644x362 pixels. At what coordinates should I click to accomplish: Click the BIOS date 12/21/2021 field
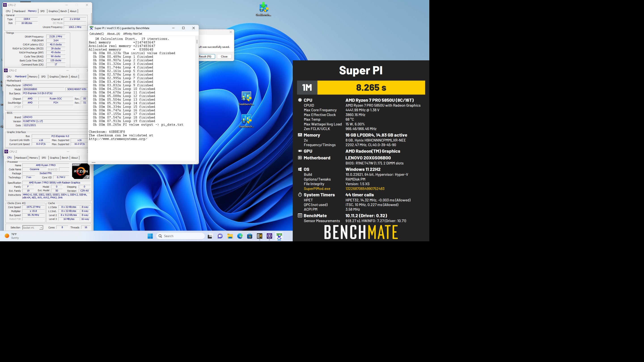tap(55, 125)
